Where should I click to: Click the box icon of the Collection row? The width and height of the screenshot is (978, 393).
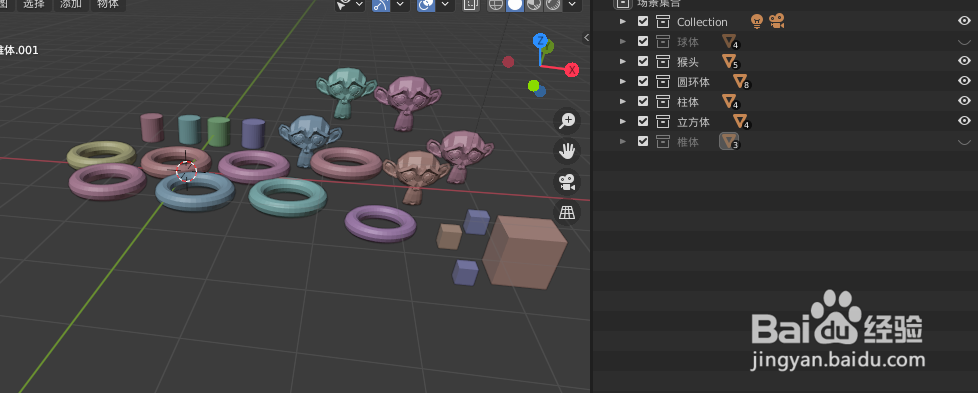662,22
